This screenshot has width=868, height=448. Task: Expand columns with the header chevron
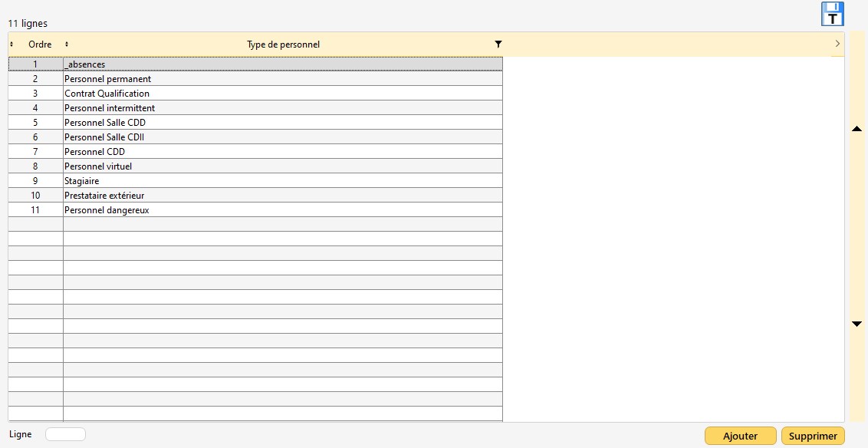[x=837, y=44]
